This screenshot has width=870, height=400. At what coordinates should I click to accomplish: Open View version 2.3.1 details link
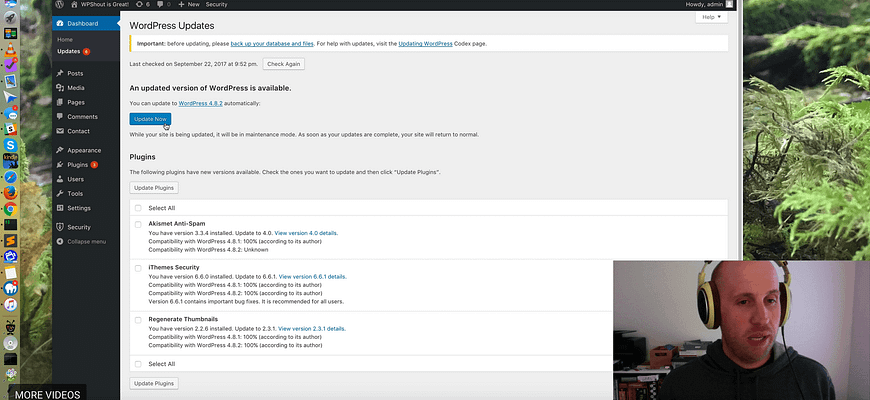(311, 328)
